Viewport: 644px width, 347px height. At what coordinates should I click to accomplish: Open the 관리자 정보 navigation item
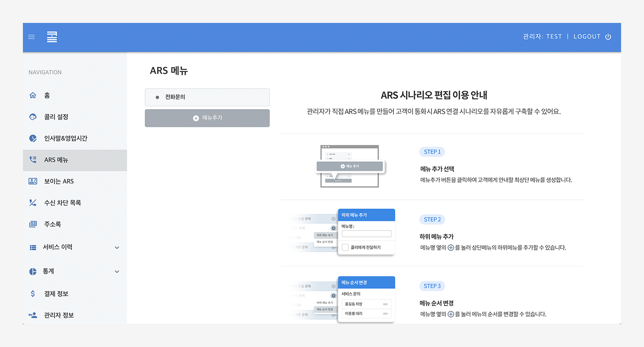[x=59, y=315]
